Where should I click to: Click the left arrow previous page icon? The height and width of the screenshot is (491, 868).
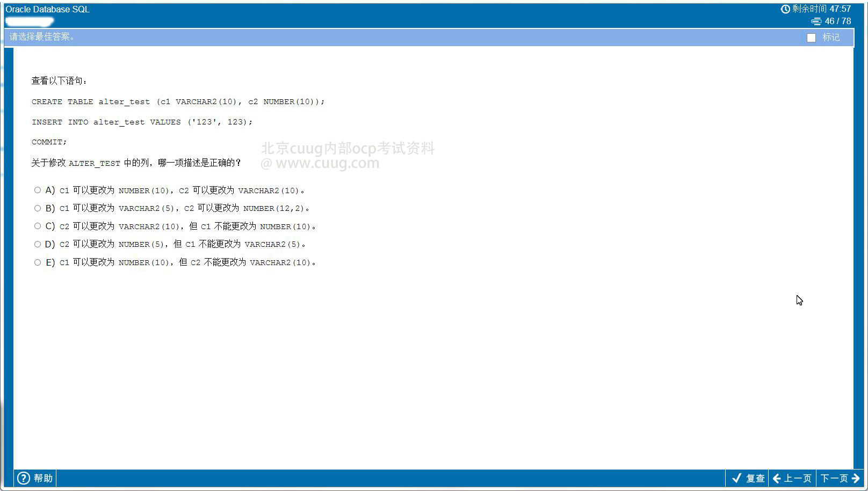777,478
